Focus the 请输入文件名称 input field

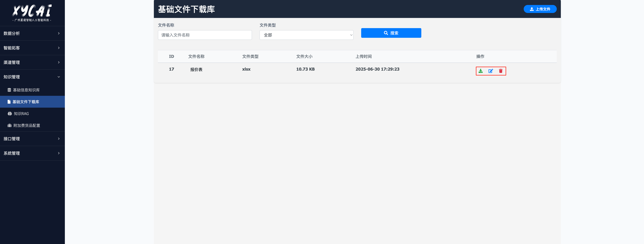coord(205,35)
